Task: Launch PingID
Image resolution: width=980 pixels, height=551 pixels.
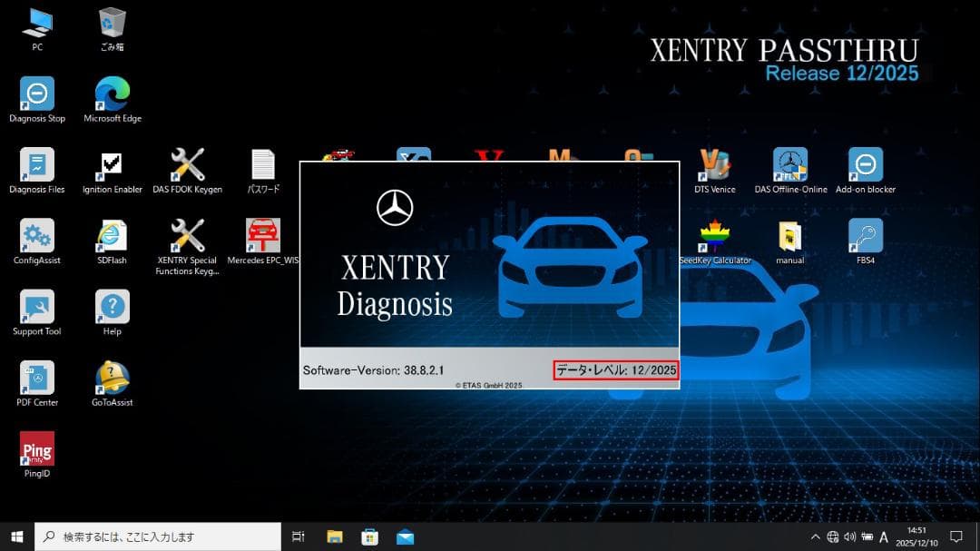Action: 36,449
